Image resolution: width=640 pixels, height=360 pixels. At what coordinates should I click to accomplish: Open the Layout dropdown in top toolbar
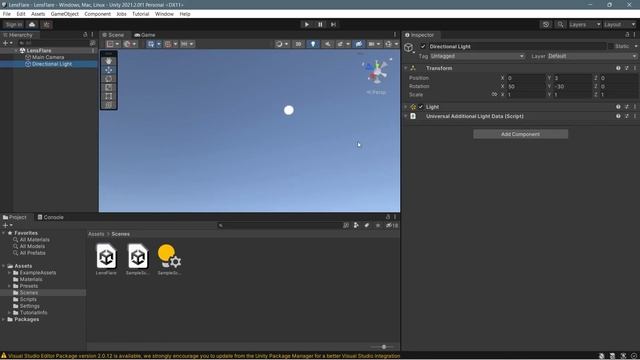pyautogui.click(x=619, y=24)
